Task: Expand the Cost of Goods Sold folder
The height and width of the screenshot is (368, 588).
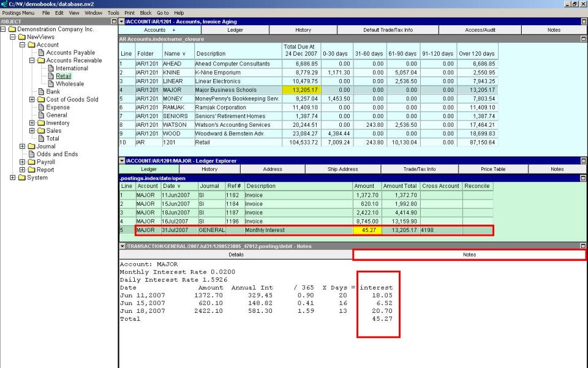Action: tap(32, 99)
